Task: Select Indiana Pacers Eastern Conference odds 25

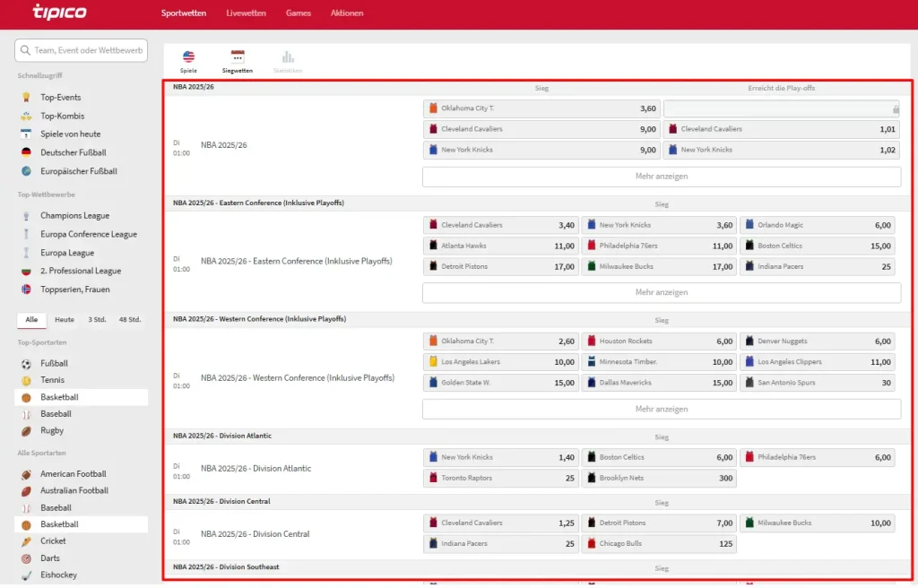Action: click(x=818, y=266)
